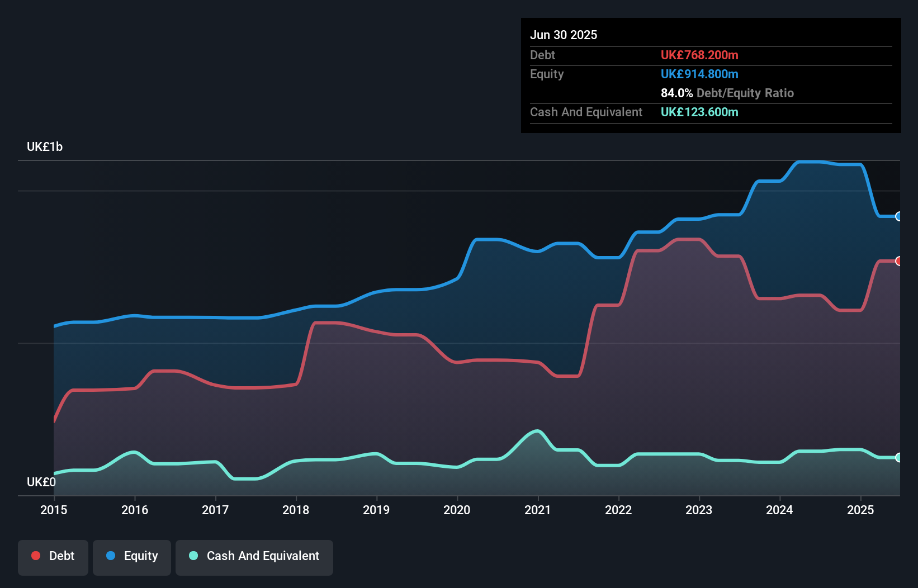Viewport: 918px width, 588px height.
Task: Click the 2025 x-axis label
Action: tap(860, 510)
